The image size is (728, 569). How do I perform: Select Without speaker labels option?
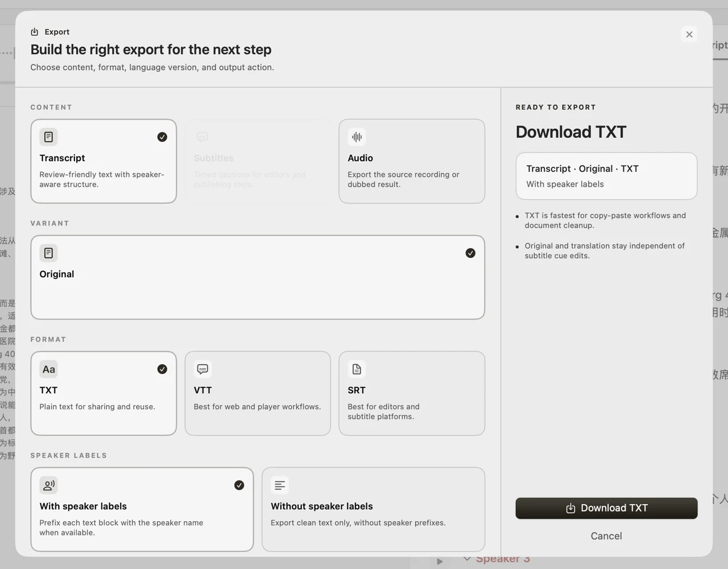pos(373,509)
